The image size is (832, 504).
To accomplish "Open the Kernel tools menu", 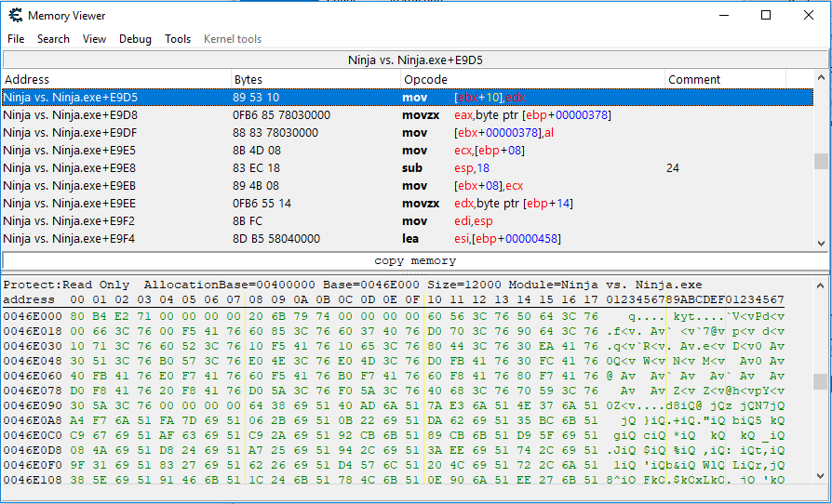I will 233,39.
